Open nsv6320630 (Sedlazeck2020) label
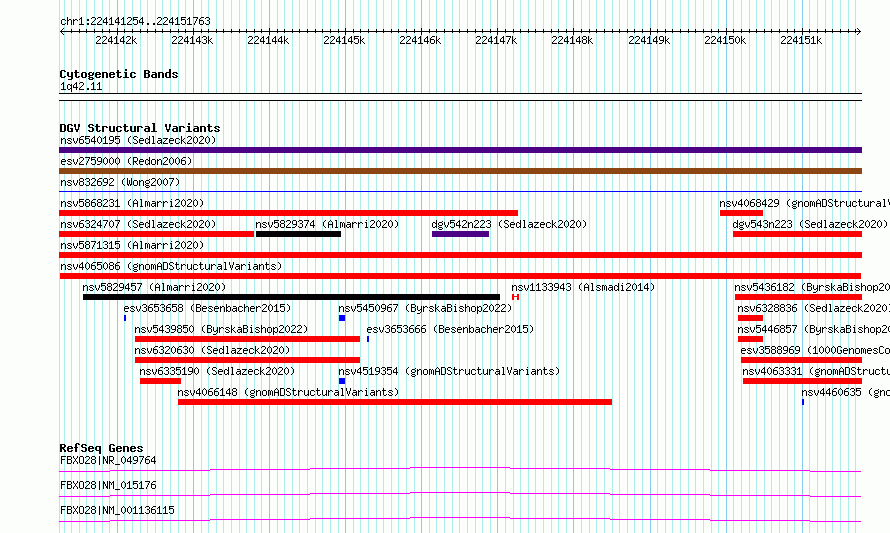Viewport: 890px width, 533px height. click(x=212, y=350)
